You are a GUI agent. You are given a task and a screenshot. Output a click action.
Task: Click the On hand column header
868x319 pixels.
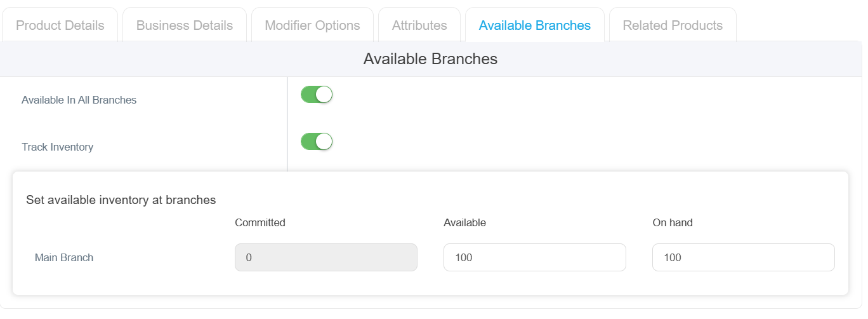point(673,222)
